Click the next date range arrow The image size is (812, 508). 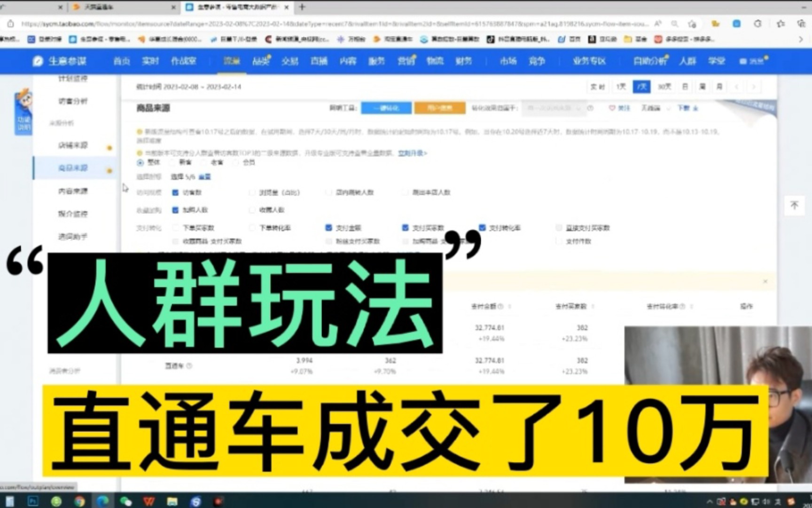754,87
